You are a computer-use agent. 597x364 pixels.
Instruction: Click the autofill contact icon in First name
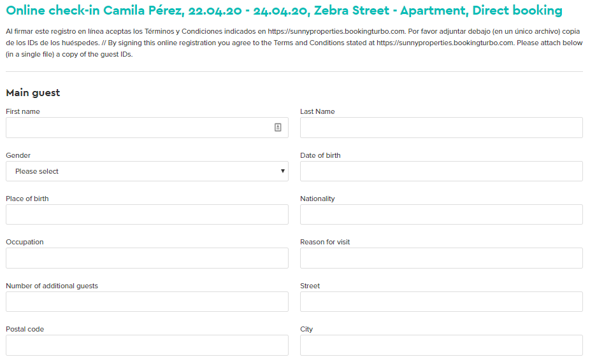coord(278,127)
